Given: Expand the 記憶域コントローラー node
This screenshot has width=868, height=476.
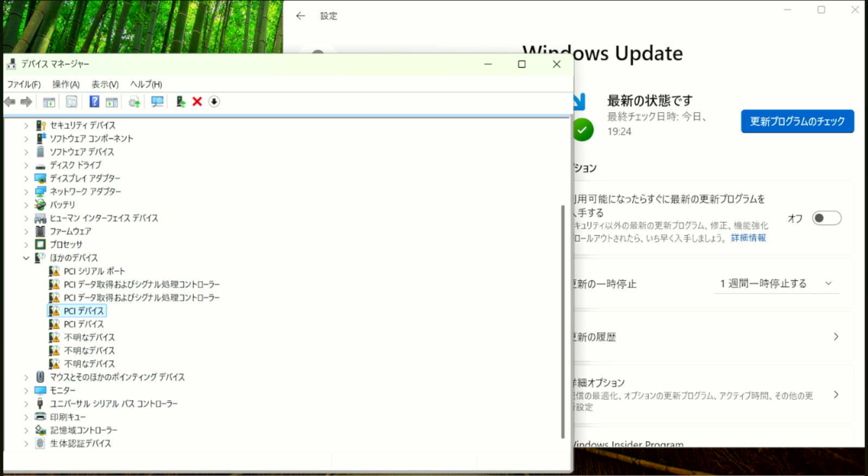Looking at the screenshot, I should click(26, 430).
